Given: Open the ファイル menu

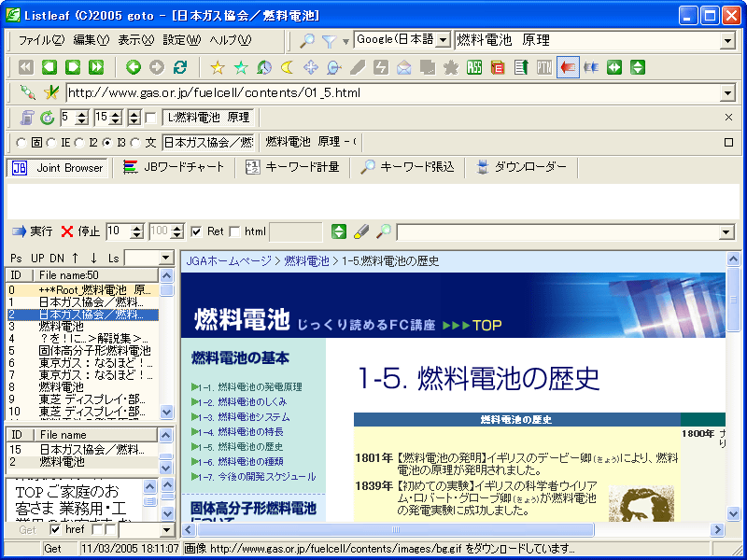Looking at the screenshot, I should [41, 40].
